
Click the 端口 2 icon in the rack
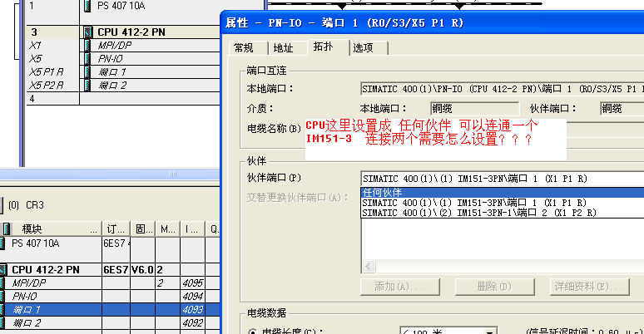[87, 86]
